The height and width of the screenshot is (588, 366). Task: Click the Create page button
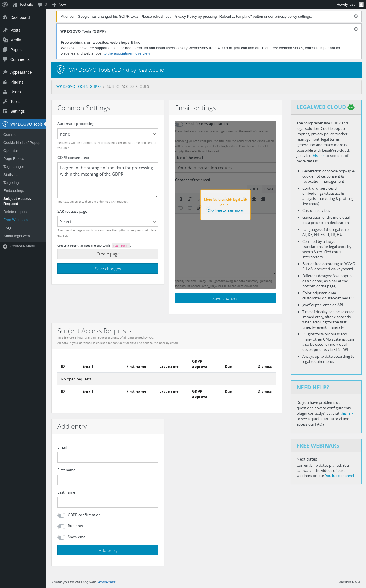[x=108, y=254]
